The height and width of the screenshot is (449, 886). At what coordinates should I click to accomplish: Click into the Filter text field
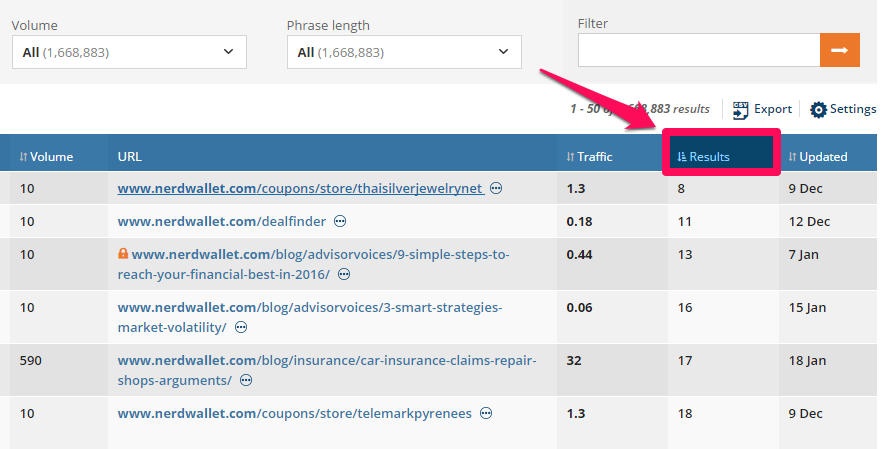coord(699,50)
